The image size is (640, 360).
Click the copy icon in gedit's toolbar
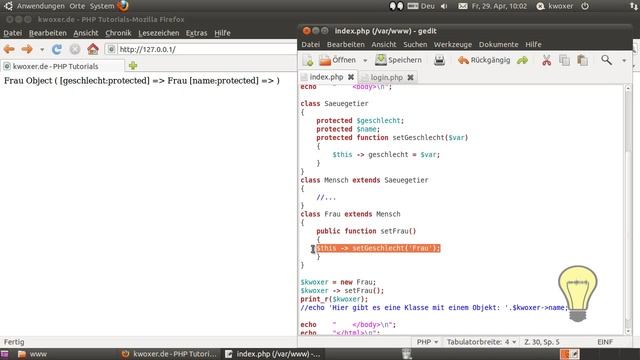(564, 60)
